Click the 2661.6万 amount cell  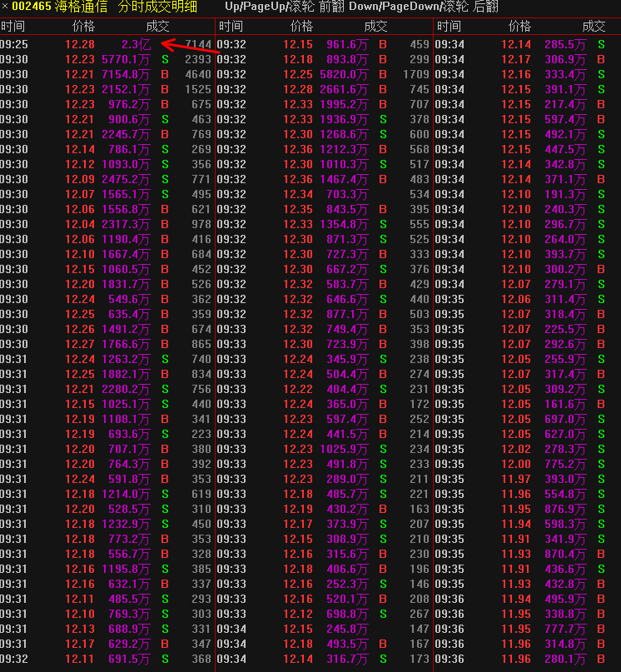[x=344, y=90]
